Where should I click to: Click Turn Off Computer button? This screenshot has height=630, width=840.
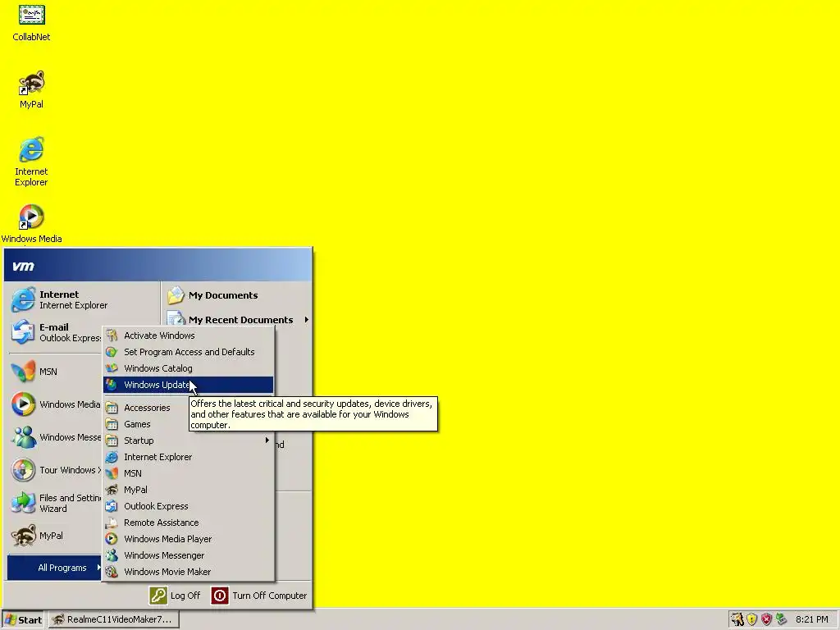[x=258, y=596]
